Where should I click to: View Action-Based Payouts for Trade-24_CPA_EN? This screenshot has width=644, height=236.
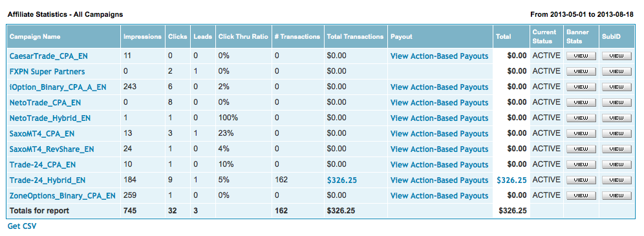tap(439, 165)
